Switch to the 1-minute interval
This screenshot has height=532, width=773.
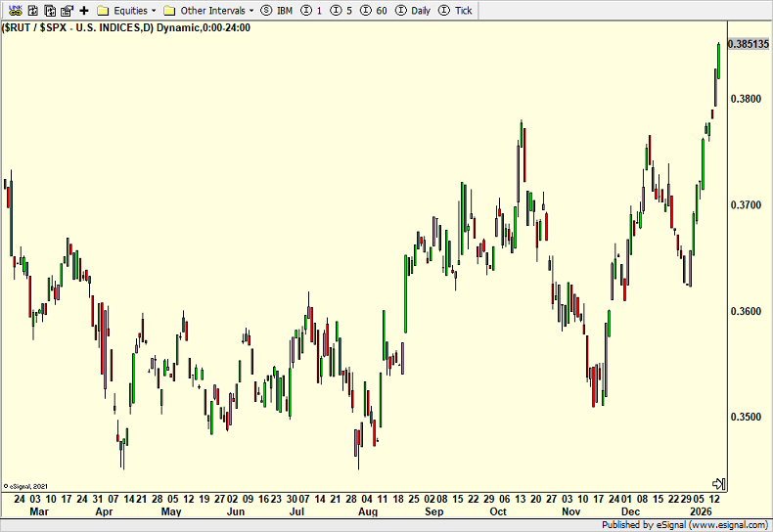pos(312,11)
